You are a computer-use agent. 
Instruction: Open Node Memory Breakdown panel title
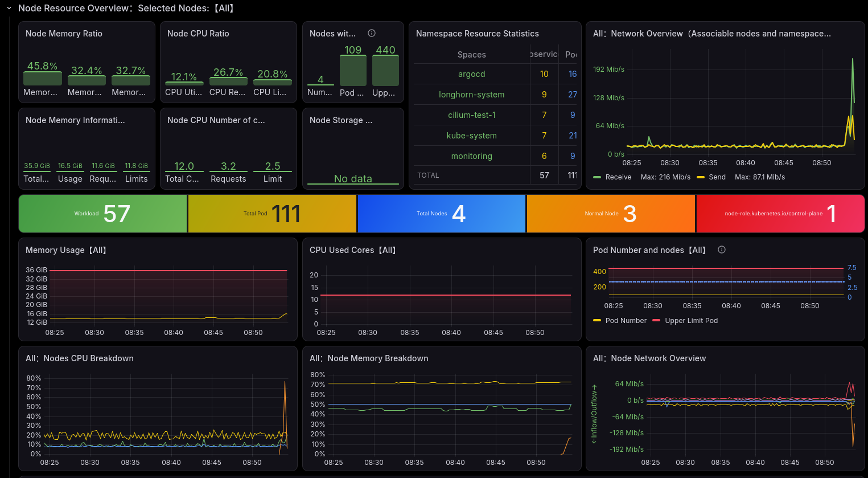coord(369,358)
